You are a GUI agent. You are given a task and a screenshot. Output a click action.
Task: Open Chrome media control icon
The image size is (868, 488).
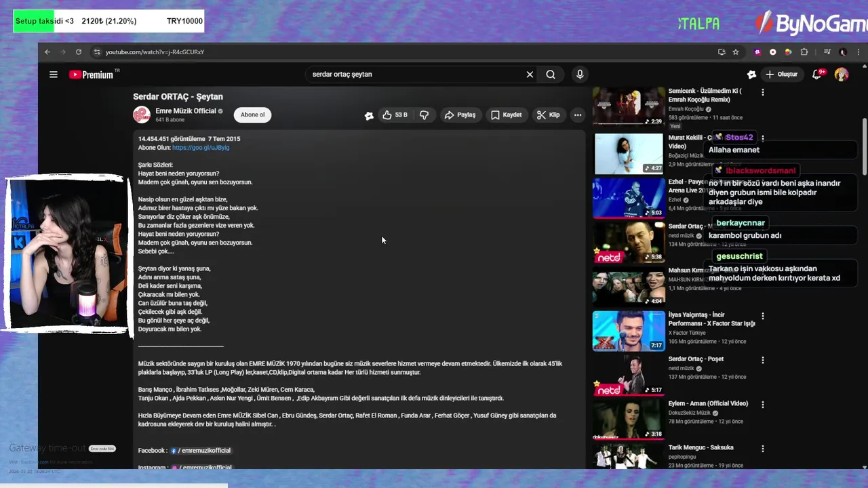coord(827,52)
